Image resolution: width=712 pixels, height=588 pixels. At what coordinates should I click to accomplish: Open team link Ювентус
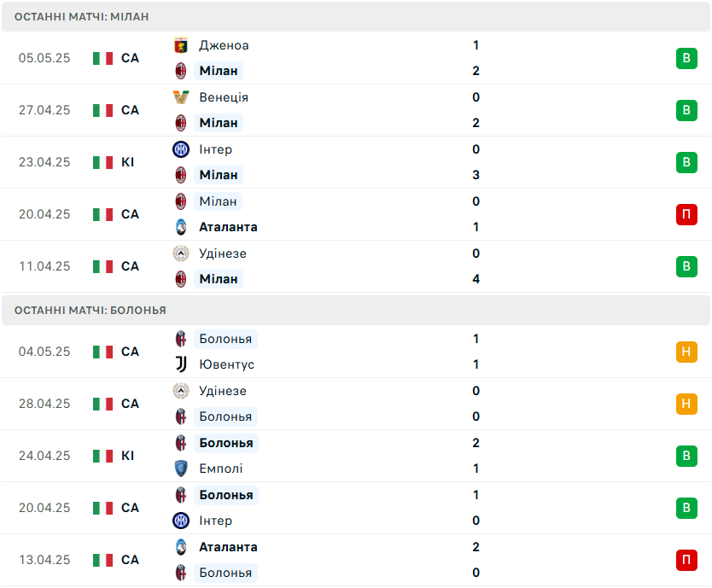tap(226, 364)
